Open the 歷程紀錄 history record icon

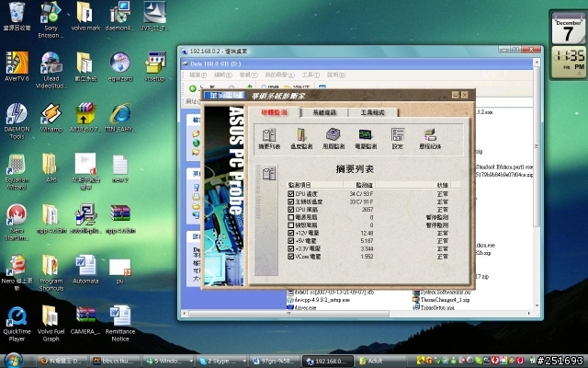tap(430, 138)
